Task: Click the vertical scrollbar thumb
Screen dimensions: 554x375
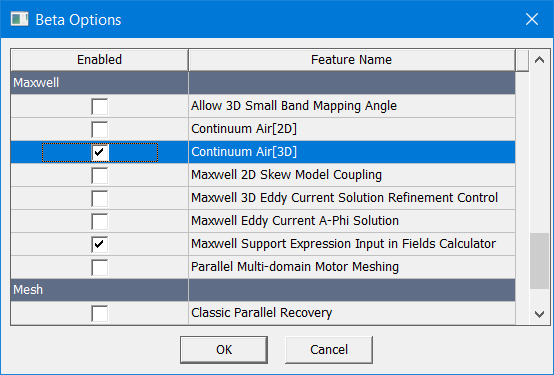Action: (540, 261)
